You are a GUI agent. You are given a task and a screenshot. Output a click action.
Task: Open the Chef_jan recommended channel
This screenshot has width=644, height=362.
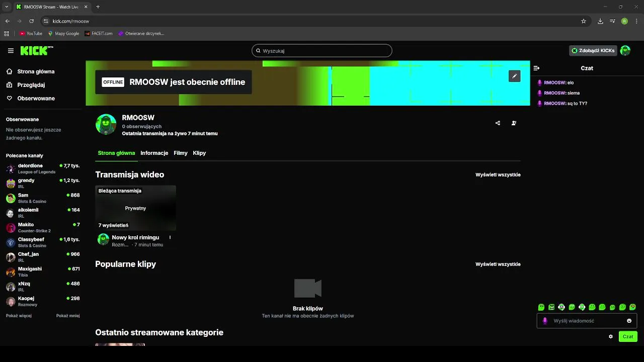(43, 257)
